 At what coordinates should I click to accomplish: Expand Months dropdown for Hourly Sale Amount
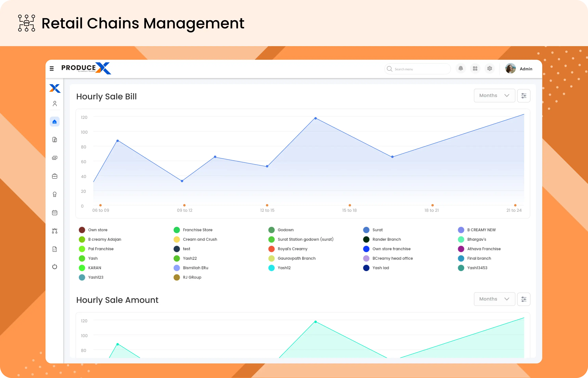click(494, 299)
